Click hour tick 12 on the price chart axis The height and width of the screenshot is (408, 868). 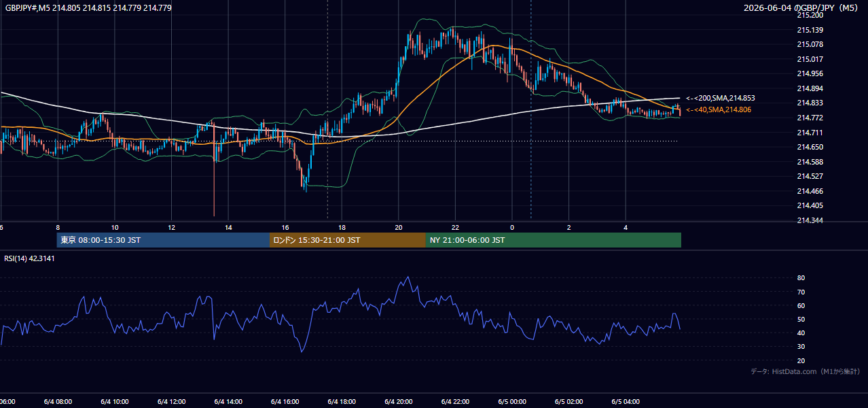click(x=172, y=227)
